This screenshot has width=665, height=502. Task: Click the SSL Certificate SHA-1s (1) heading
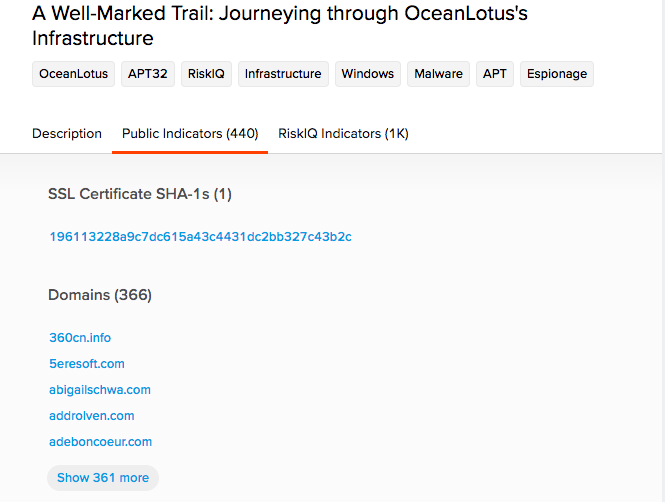click(140, 194)
